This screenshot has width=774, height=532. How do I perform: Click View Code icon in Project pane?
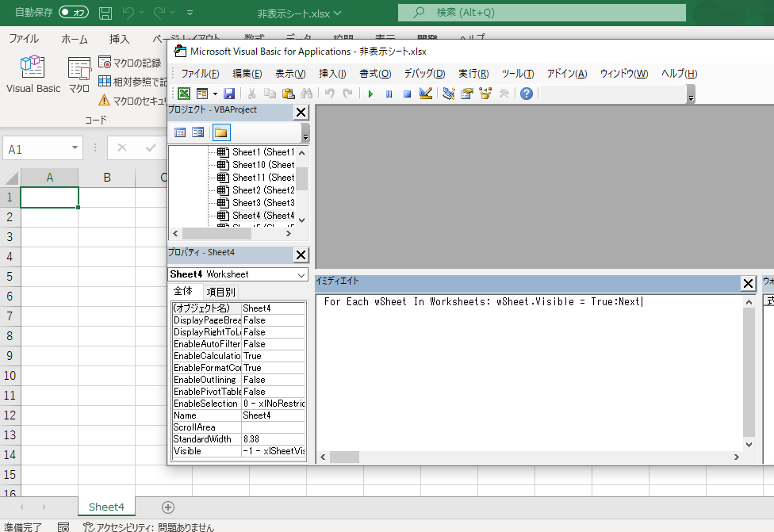(180, 132)
